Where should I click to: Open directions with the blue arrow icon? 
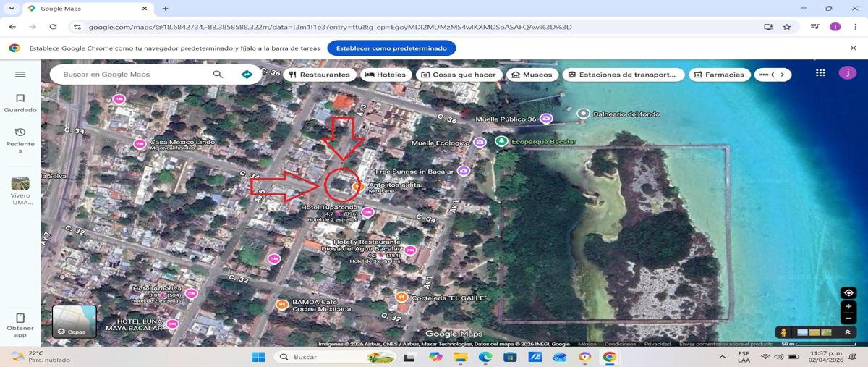pos(247,75)
